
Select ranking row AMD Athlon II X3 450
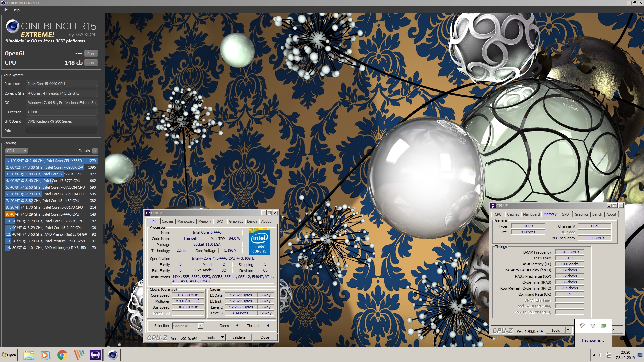(51, 248)
